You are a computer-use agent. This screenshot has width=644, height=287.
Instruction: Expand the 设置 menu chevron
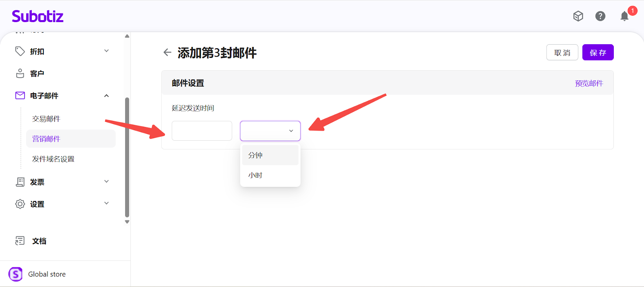tap(107, 203)
